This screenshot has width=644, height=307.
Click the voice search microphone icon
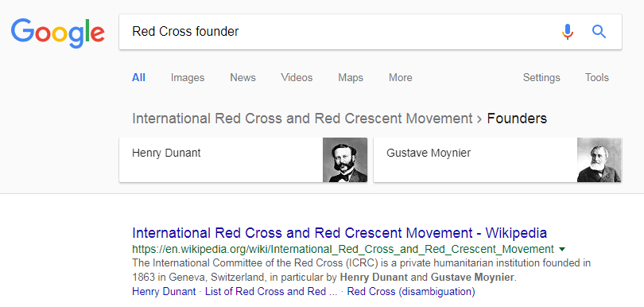(x=567, y=32)
